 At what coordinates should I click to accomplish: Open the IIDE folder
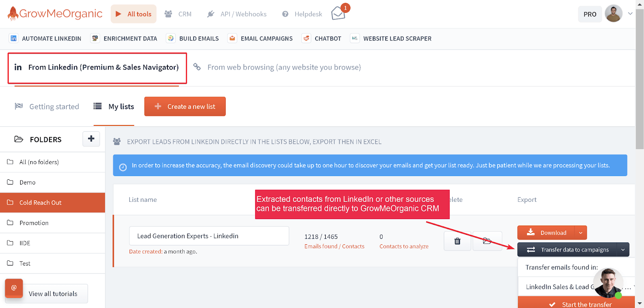(52, 243)
